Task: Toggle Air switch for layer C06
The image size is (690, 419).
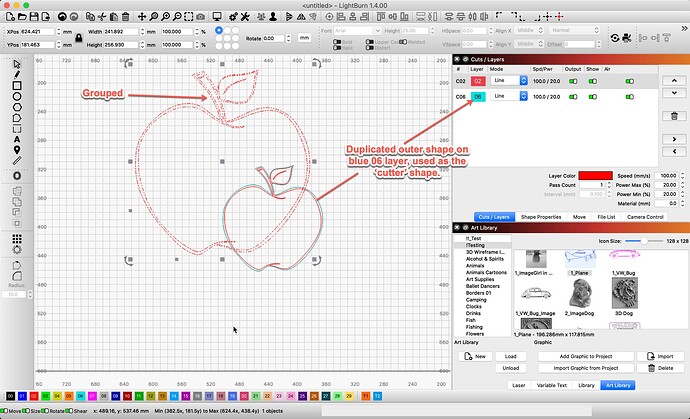Action: 630,97
